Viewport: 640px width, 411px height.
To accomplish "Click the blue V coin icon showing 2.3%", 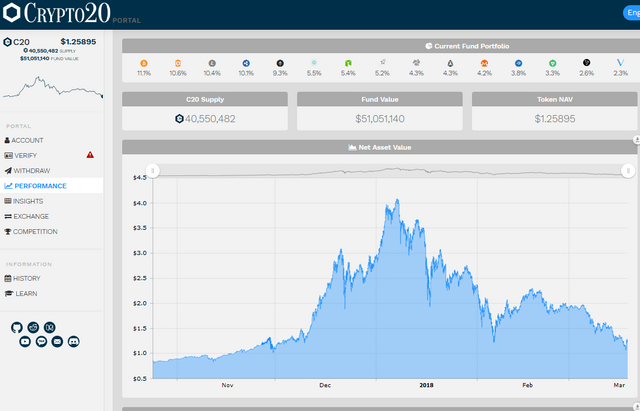I will coord(620,62).
